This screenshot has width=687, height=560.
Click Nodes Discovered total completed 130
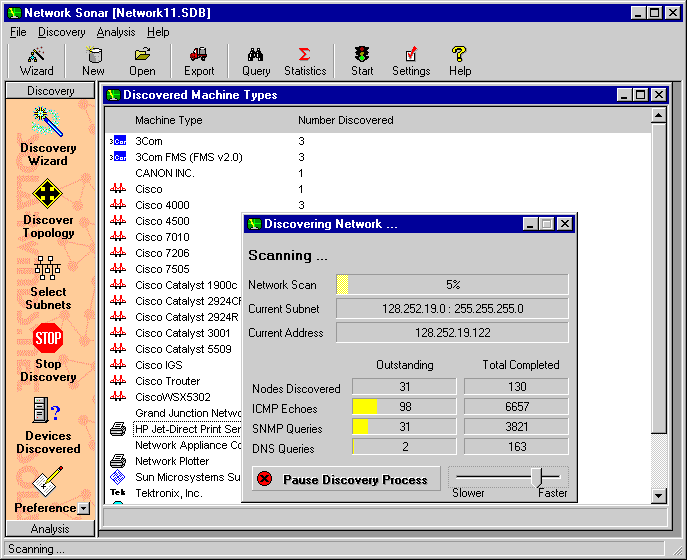(516, 386)
